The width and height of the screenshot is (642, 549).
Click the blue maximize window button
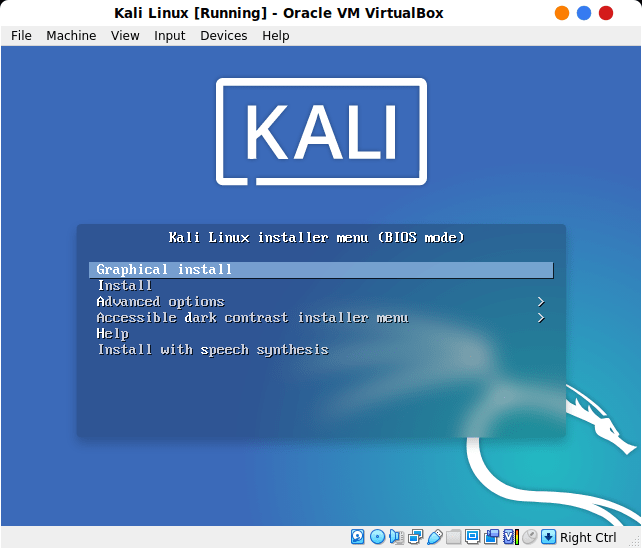click(x=584, y=13)
